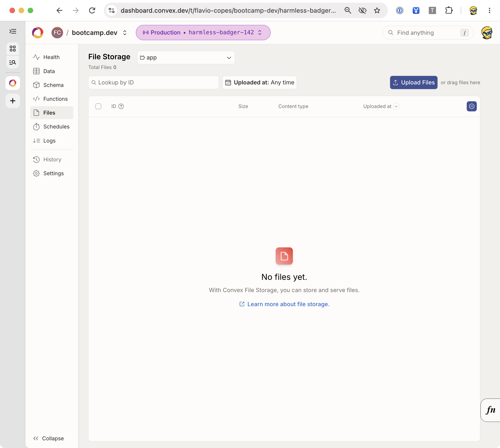Image resolution: width=500 pixels, height=448 pixels.
Task: Open the Schedules page
Action: [52, 126]
